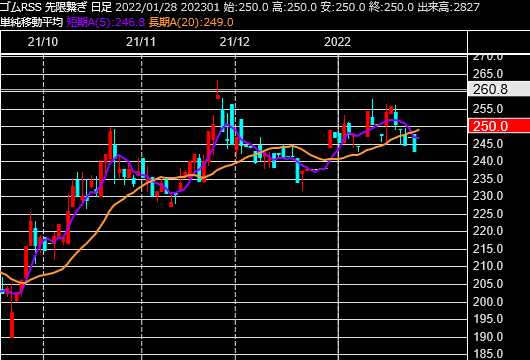The height and width of the screenshot is (360, 530).
Task: Click the 21/12 date axis label
Action: pyautogui.click(x=235, y=42)
